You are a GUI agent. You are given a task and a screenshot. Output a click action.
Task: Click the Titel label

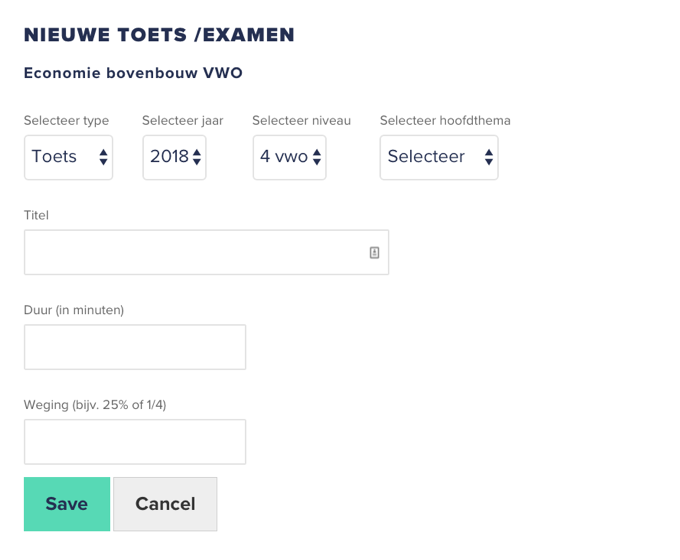click(36, 215)
